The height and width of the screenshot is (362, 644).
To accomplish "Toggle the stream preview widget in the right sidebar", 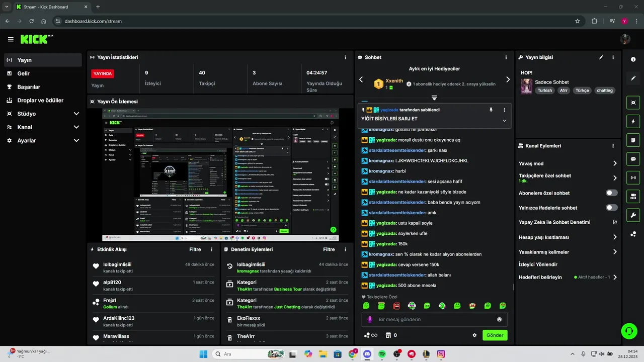I will pos(633,103).
